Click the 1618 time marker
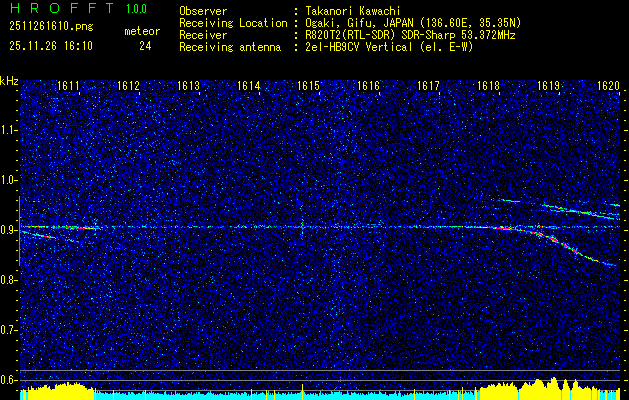629x400 pixels. point(488,86)
